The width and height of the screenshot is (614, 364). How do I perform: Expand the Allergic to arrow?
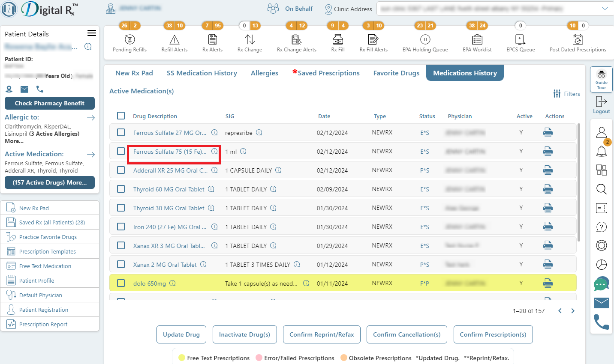click(x=91, y=118)
